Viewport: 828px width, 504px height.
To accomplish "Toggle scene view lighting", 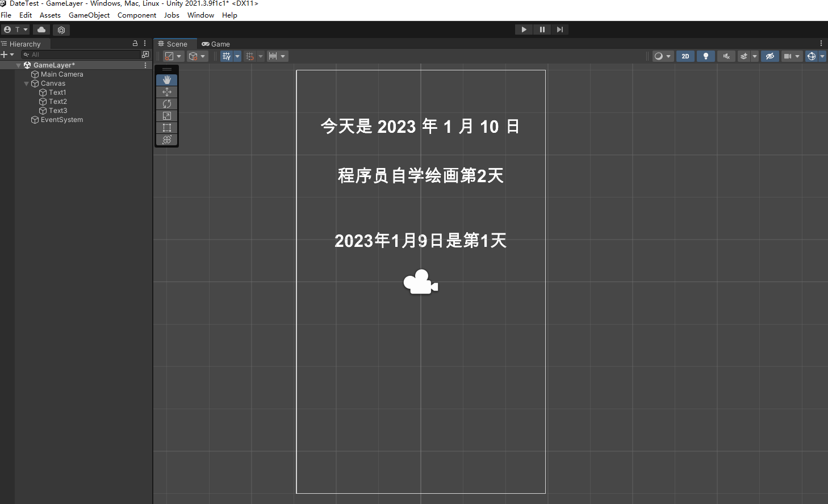I will point(706,56).
